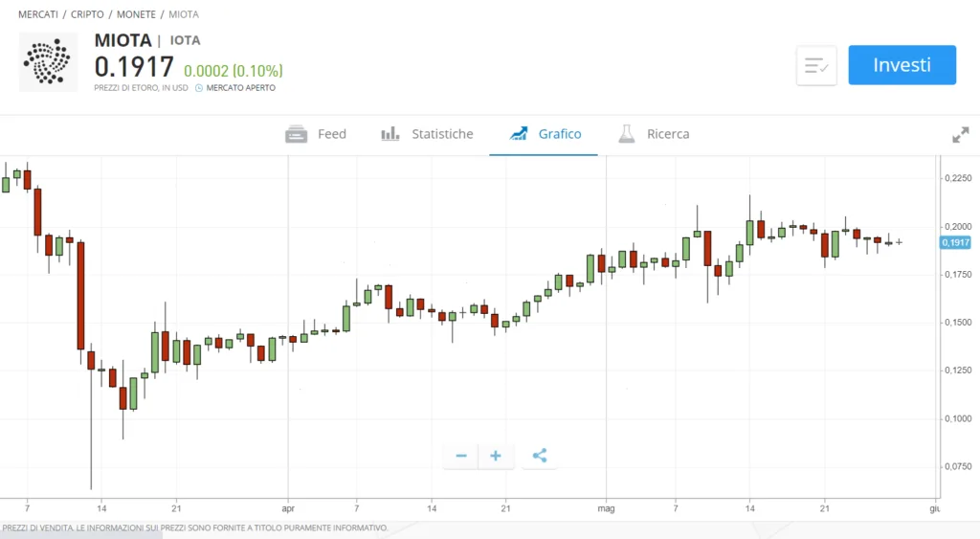980x539 pixels.
Task: Switch to the Statistiche tab
Action: coord(427,134)
